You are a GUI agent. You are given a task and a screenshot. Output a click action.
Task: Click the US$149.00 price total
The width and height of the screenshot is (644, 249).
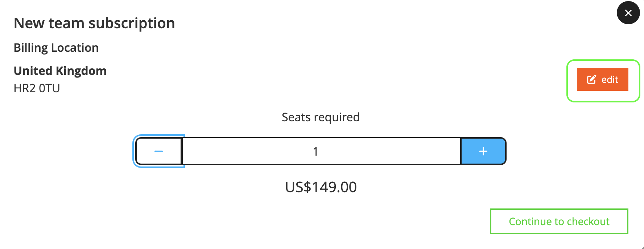click(321, 187)
